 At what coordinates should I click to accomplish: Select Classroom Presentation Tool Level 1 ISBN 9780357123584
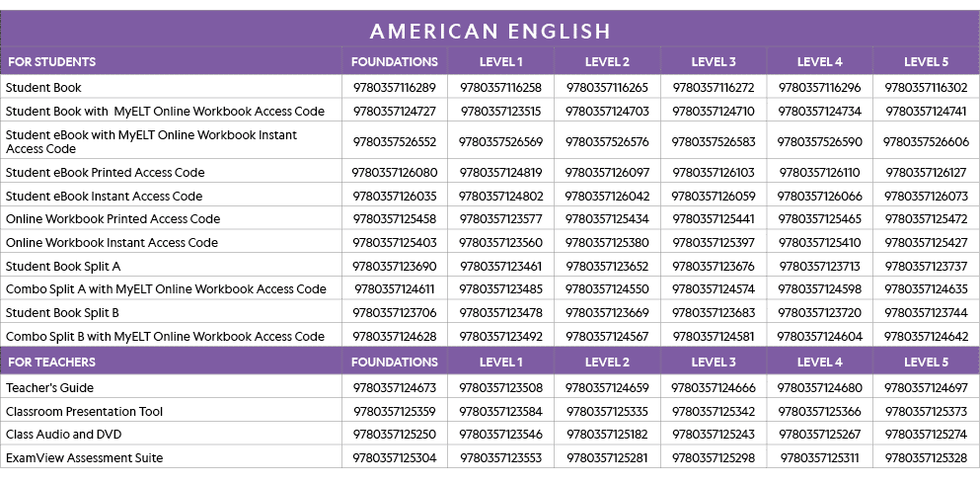coord(500,412)
